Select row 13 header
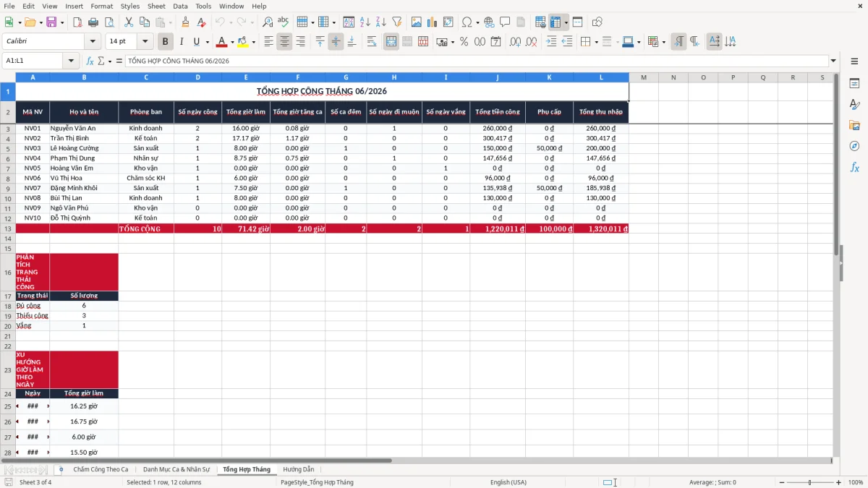The height and width of the screenshot is (488, 868). [x=8, y=228]
